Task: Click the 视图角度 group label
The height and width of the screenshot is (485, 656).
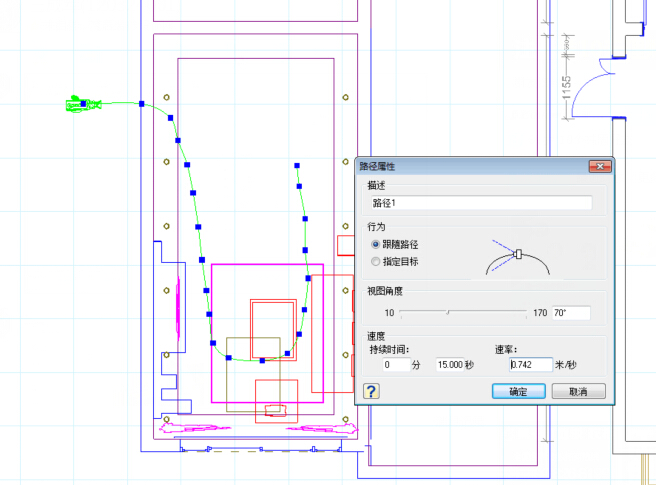Action: click(x=385, y=291)
